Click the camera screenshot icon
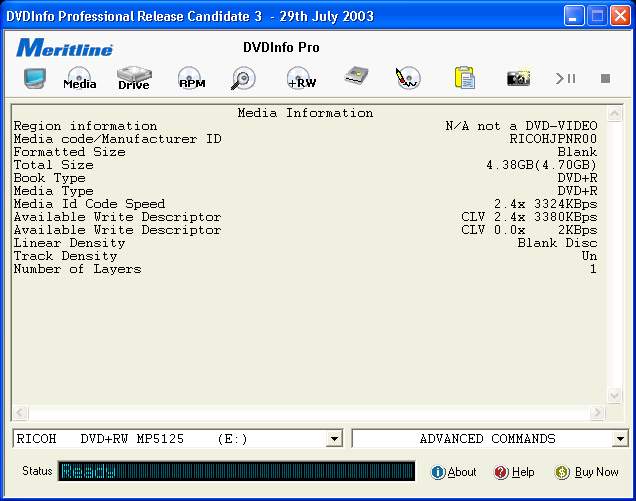Image resolution: width=636 pixels, height=501 pixels. pos(518,78)
